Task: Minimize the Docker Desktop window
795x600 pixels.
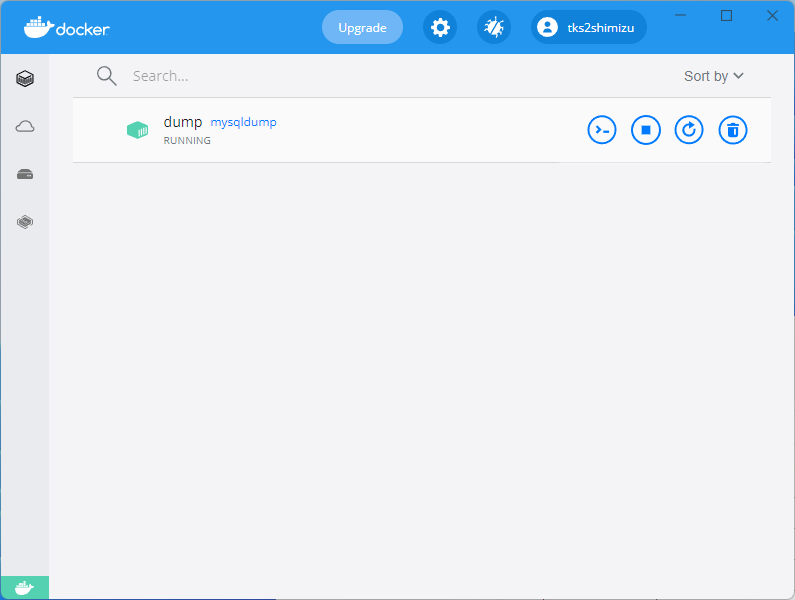Action: [x=680, y=15]
